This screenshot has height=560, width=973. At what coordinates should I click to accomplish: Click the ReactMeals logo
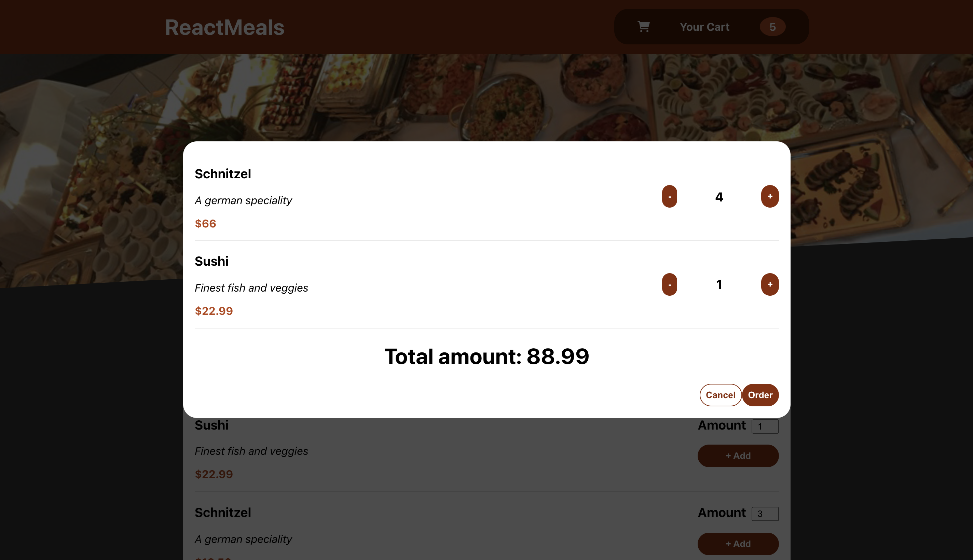225,27
